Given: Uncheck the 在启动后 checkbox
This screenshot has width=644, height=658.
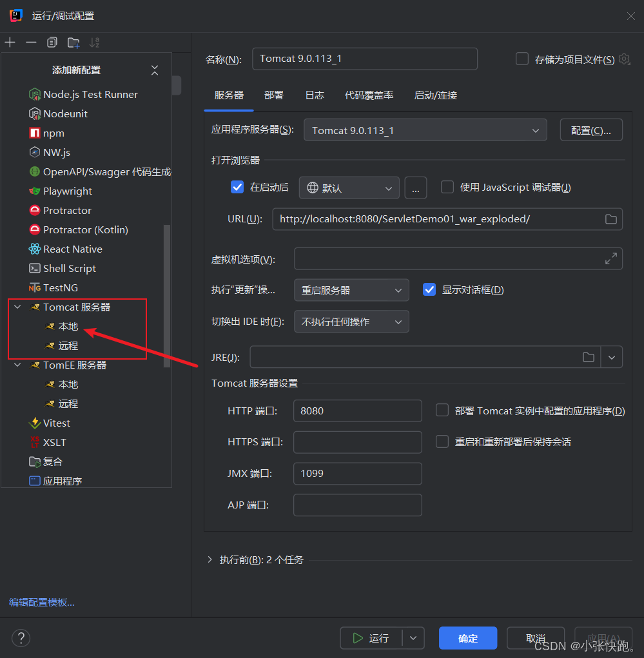Looking at the screenshot, I should click(237, 187).
